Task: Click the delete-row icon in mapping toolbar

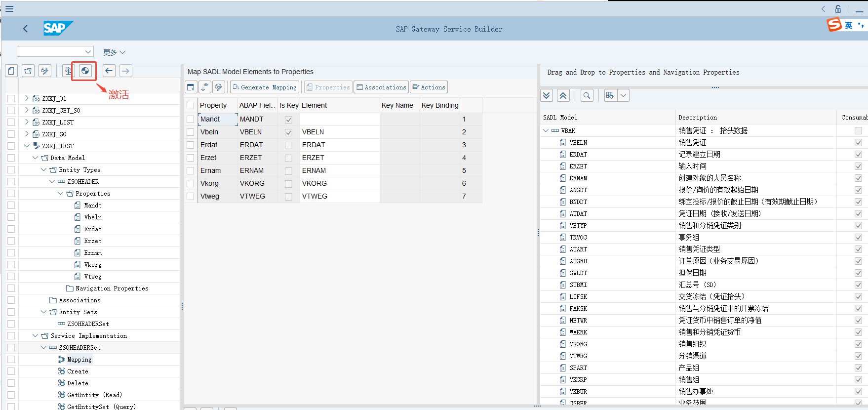Action: 191,87
